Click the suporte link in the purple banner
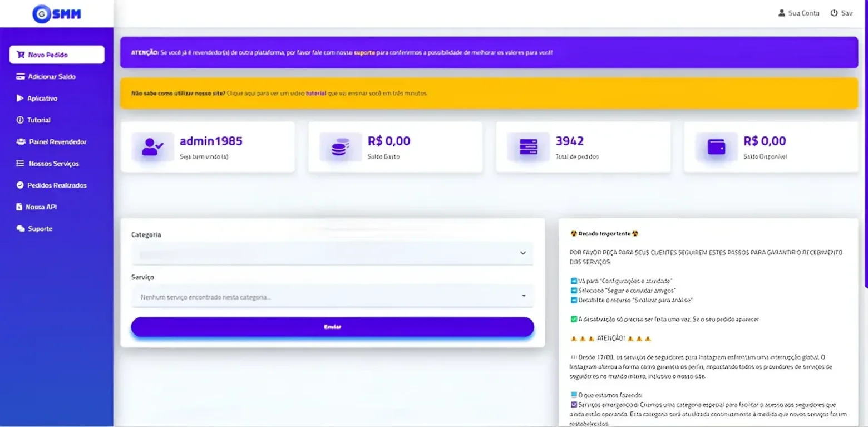The image size is (868, 427). tap(364, 53)
